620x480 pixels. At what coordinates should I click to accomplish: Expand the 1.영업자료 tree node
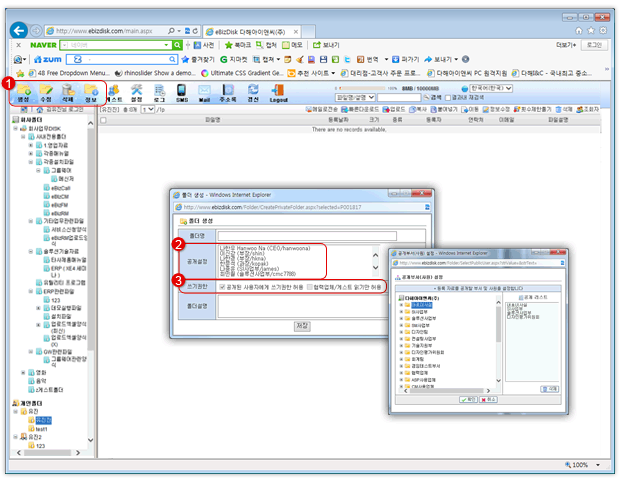pyautogui.click(x=31, y=145)
